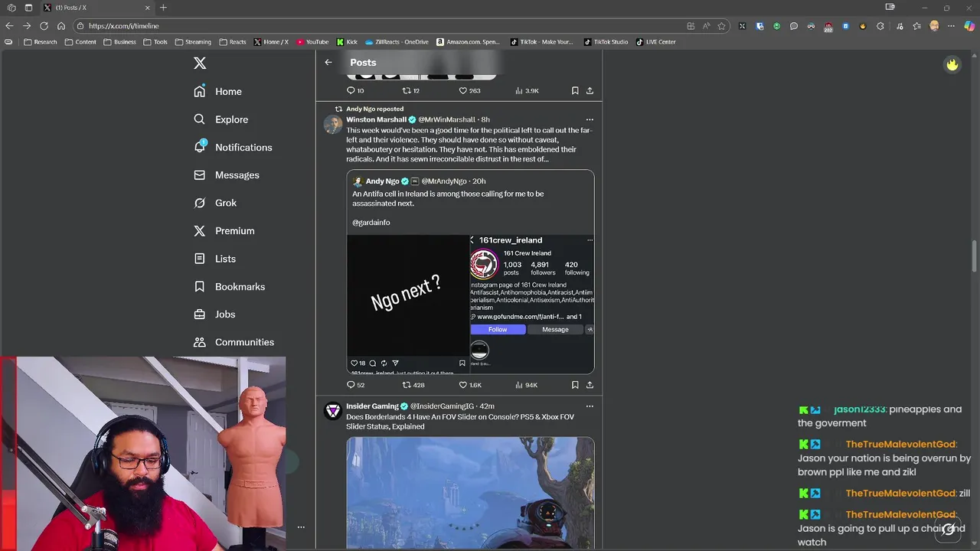View analytics showing 94K views

click(x=527, y=385)
